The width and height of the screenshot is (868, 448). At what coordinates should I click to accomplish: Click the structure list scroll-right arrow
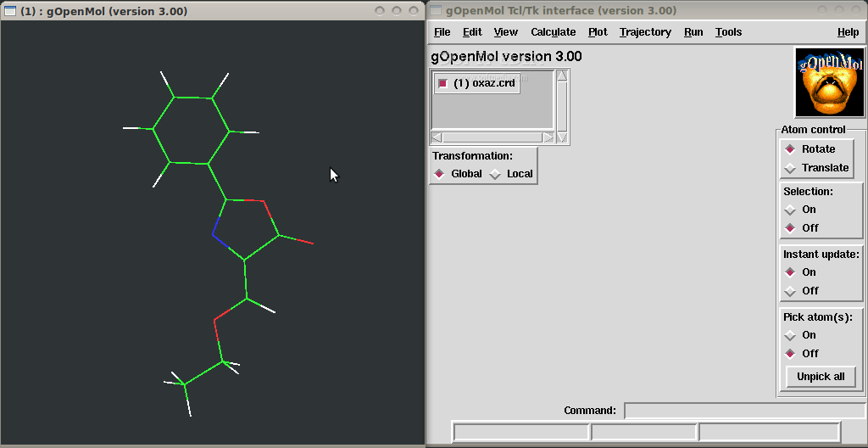pos(548,137)
